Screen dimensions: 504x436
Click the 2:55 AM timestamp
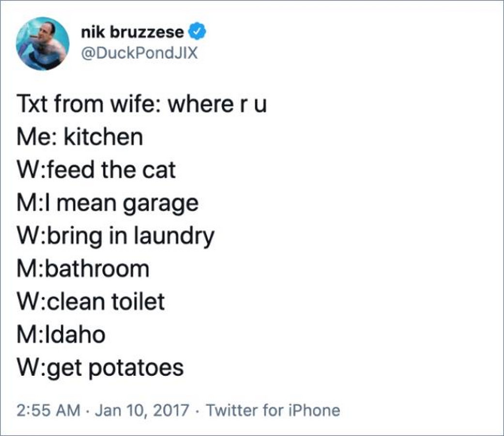click(x=48, y=410)
